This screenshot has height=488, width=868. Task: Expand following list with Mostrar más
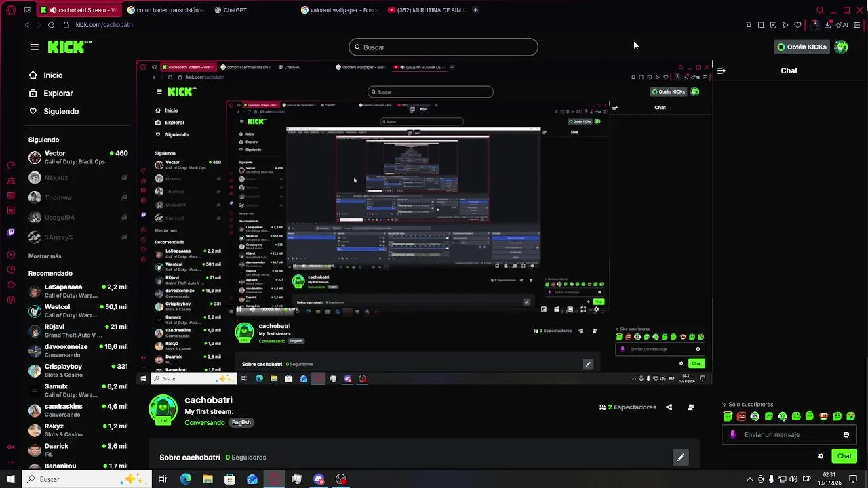coord(45,256)
